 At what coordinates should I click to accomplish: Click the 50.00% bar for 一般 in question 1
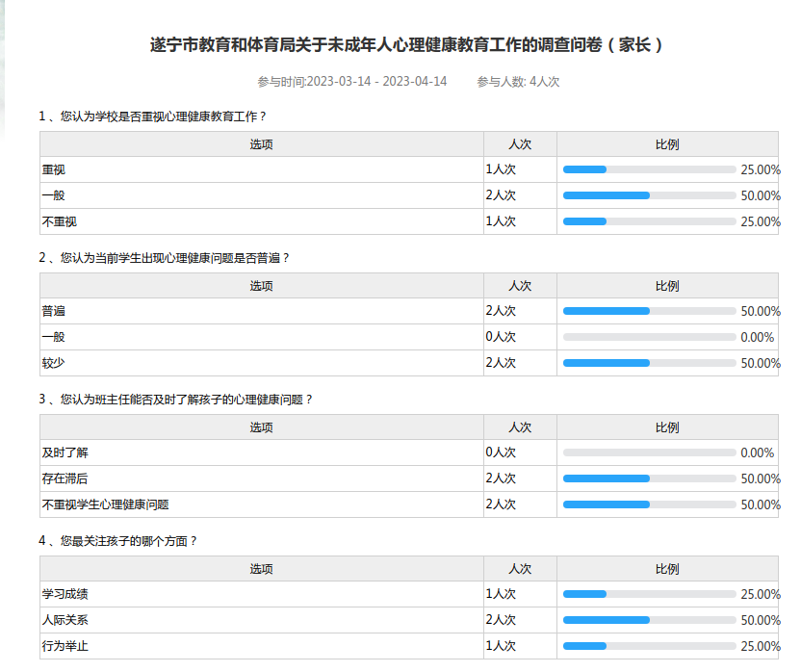[x=649, y=195]
